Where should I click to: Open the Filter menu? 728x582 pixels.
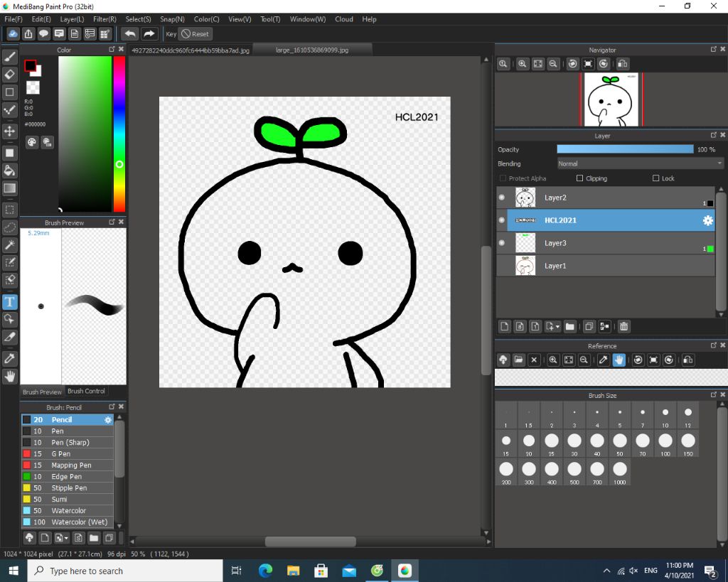[x=105, y=19]
